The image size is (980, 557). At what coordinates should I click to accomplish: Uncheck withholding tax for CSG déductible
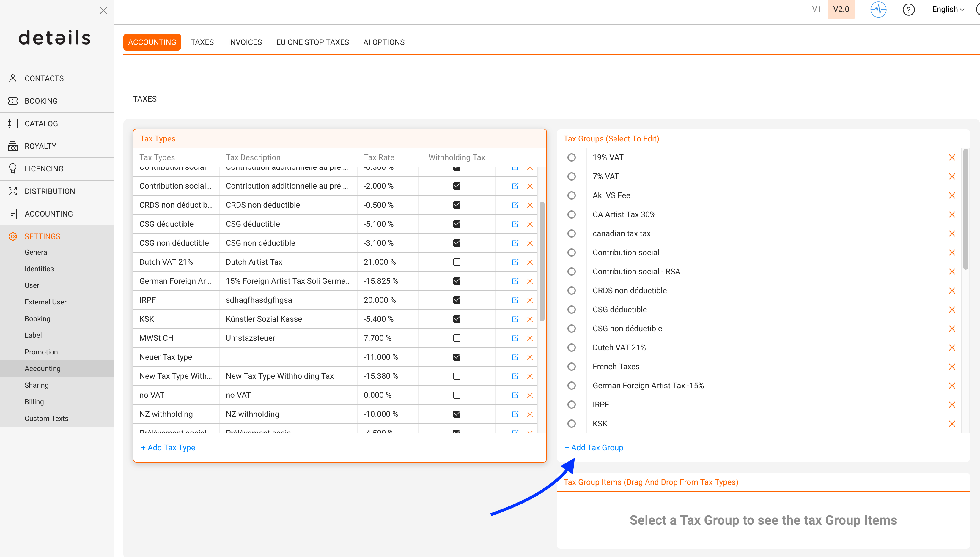tap(457, 224)
